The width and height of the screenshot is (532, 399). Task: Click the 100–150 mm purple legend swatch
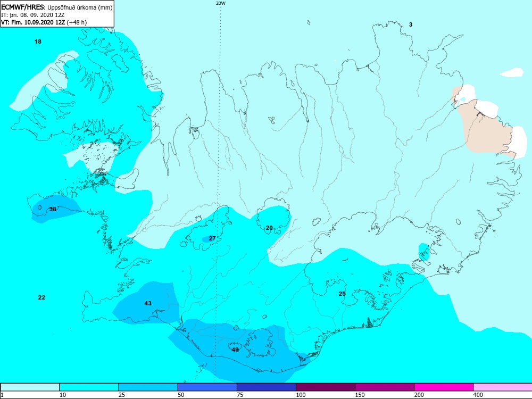(326, 387)
